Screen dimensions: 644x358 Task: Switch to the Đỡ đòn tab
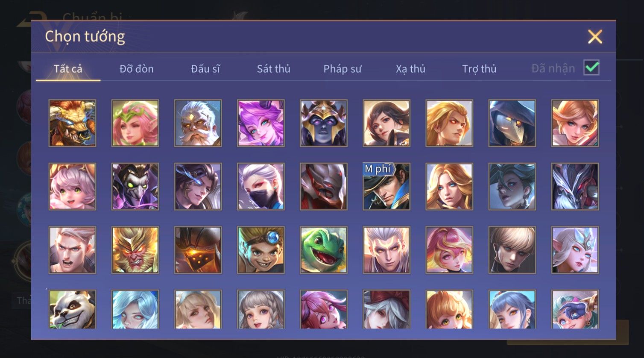137,69
